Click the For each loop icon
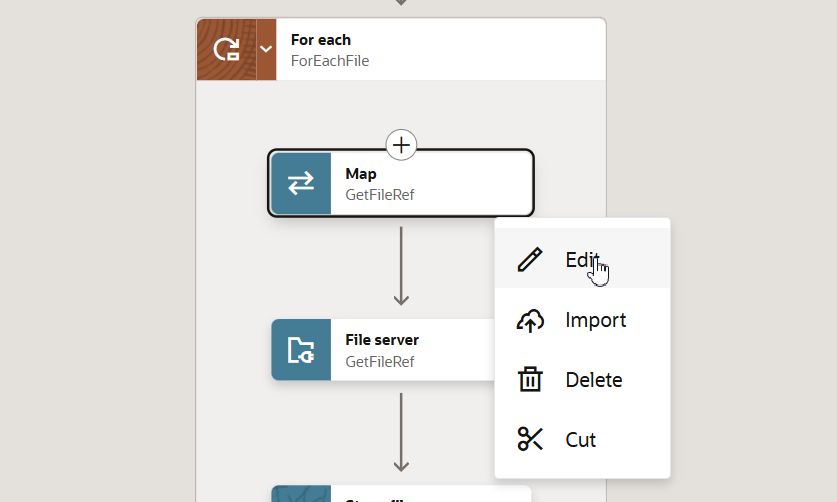 (x=226, y=50)
